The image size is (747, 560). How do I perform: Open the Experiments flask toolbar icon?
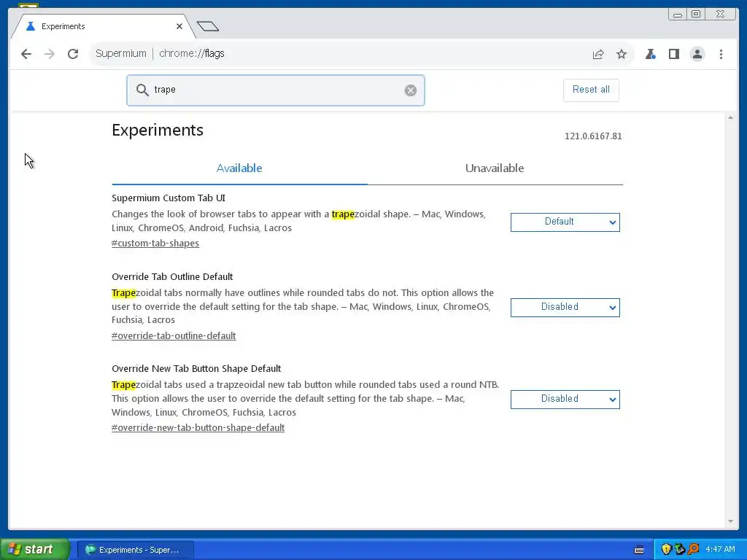coord(650,54)
